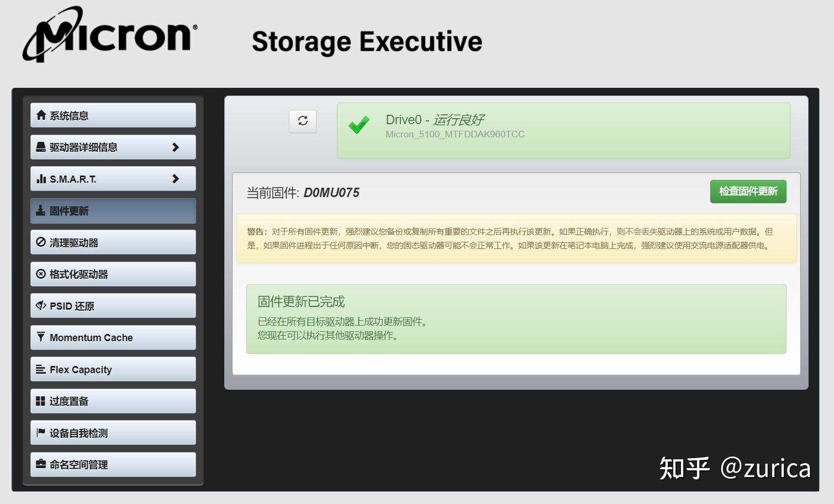
Task: Click the 格式化驱动器 circled-x icon
Action: tap(41, 274)
